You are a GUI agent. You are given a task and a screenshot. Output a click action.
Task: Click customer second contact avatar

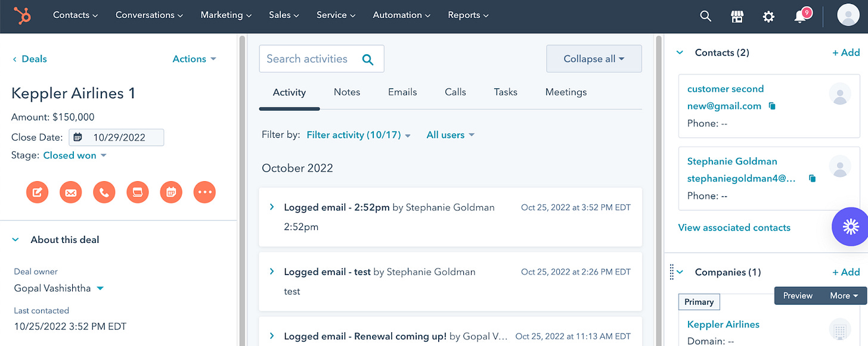tap(840, 93)
